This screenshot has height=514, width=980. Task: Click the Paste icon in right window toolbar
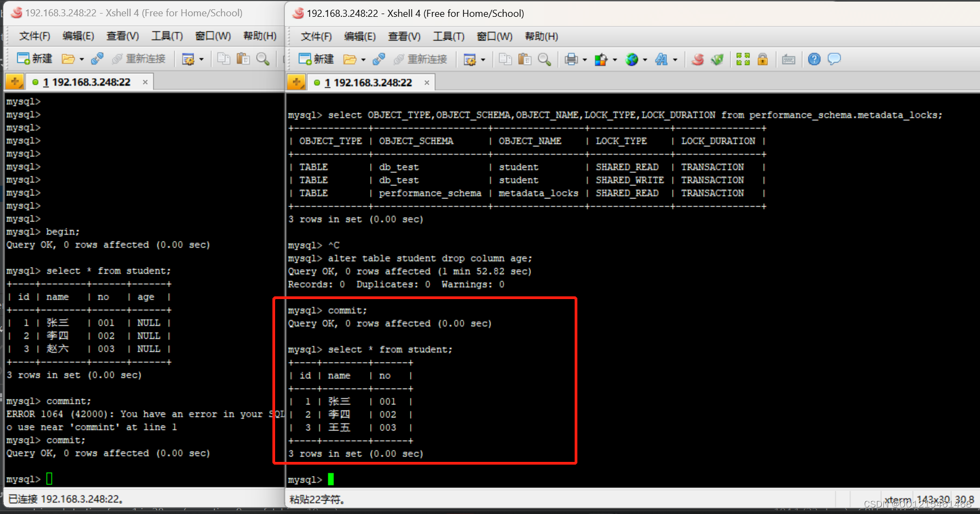pos(525,59)
